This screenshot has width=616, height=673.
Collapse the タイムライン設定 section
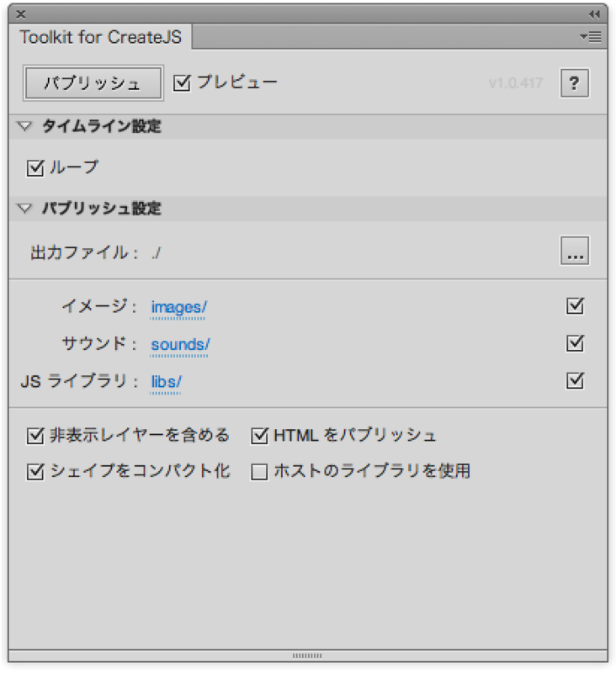click(24, 126)
